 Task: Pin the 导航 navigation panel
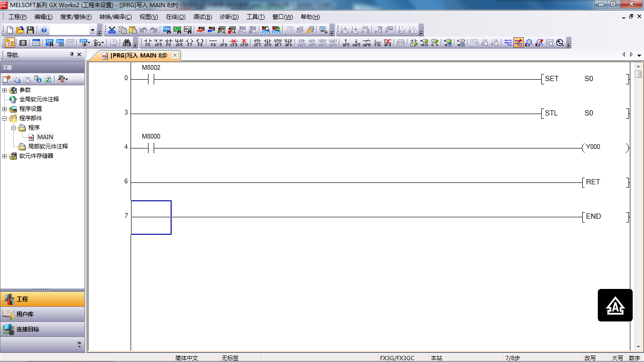72,55
